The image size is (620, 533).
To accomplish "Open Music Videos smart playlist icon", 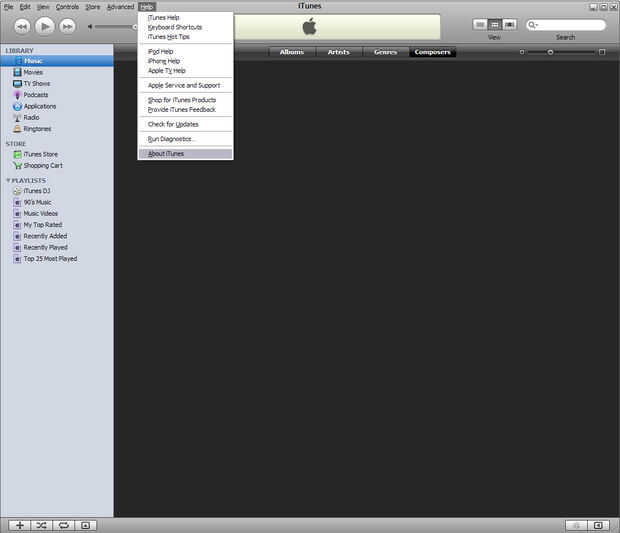I will pos(17,214).
